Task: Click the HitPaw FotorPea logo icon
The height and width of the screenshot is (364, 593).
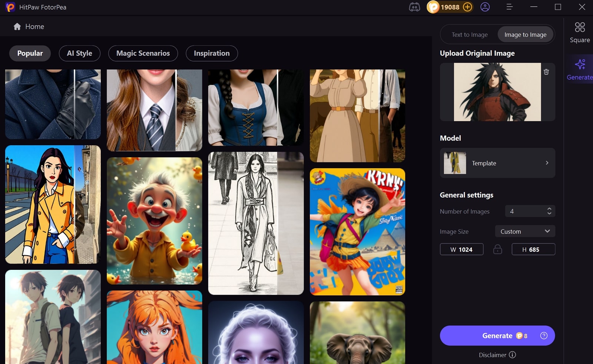Action: click(x=10, y=7)
